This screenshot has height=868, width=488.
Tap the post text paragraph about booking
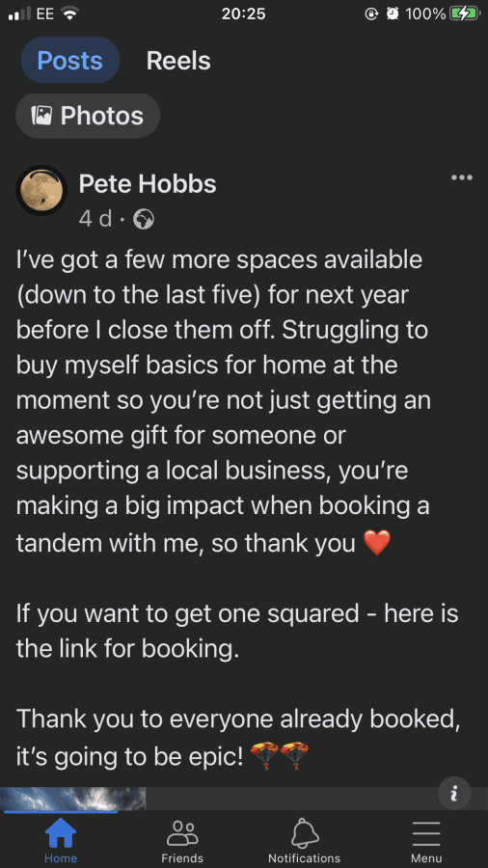click(238, 631)
